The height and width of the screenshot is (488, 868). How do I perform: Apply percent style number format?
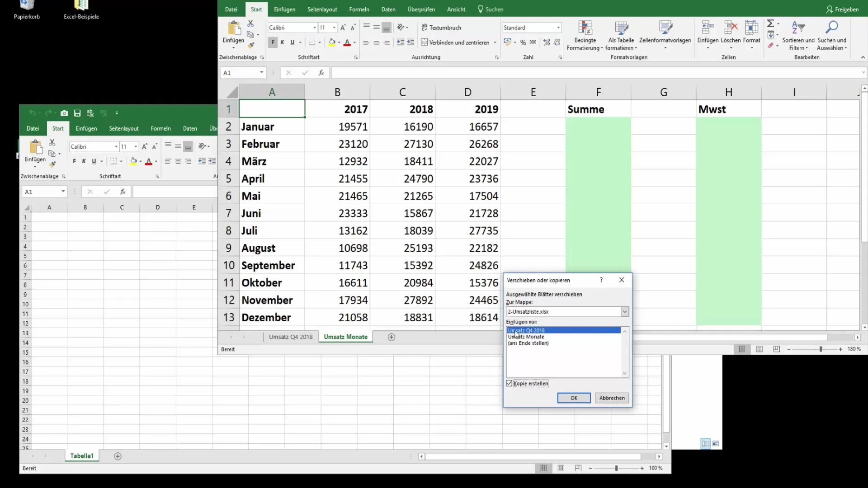point(523,42)
